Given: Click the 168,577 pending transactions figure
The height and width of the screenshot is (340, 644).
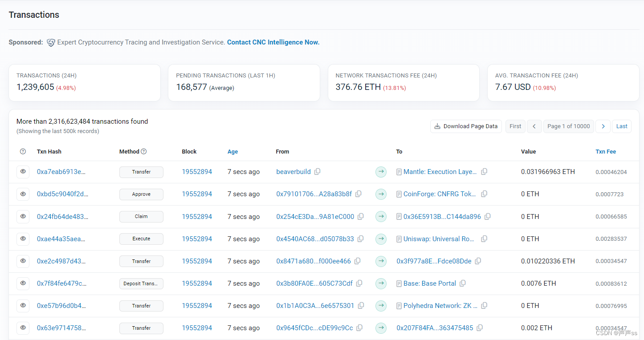Looking at the screenshot, I should tap(192, 87).
